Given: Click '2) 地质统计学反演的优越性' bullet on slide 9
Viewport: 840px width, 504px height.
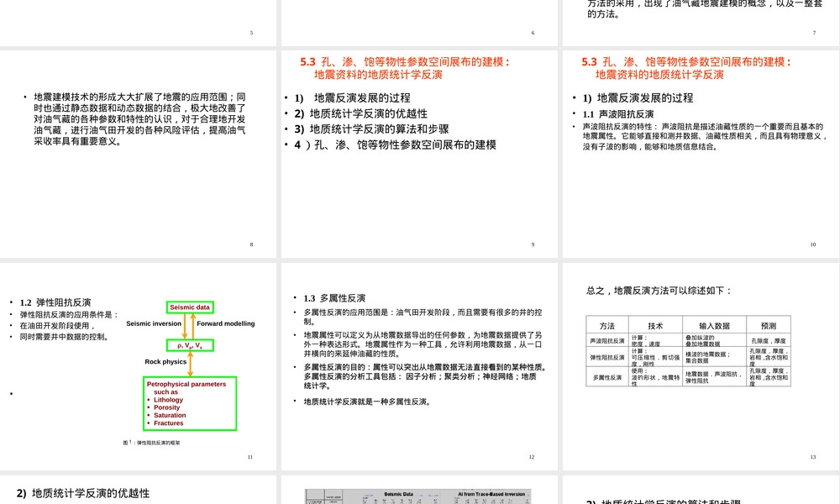Looking at the screenshot, I should [360, 113].
